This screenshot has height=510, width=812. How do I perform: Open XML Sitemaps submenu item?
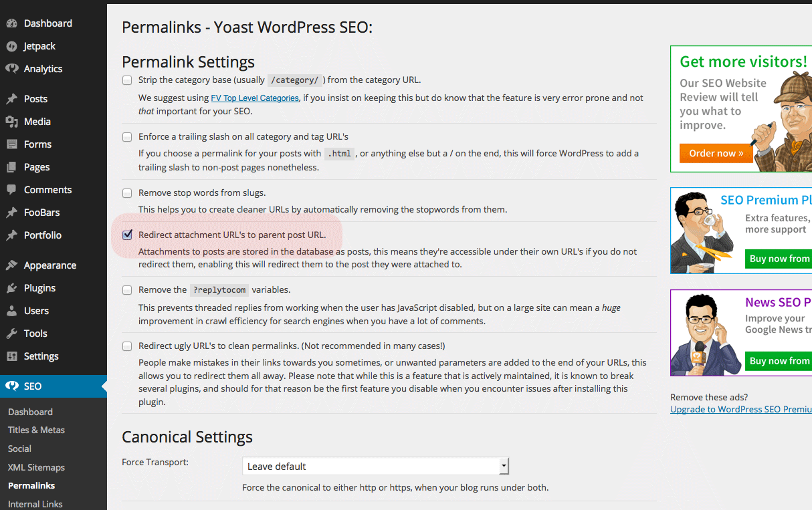[36, 467]
